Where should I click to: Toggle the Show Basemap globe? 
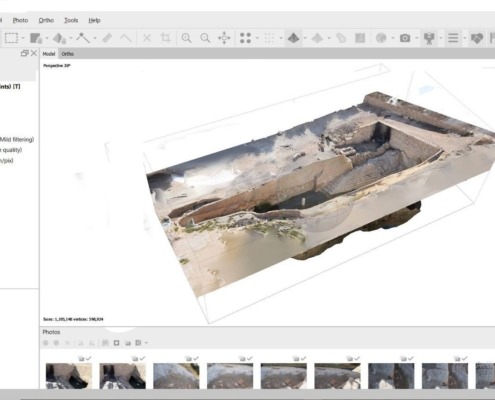pyautogui.click(x=381, y=38)
